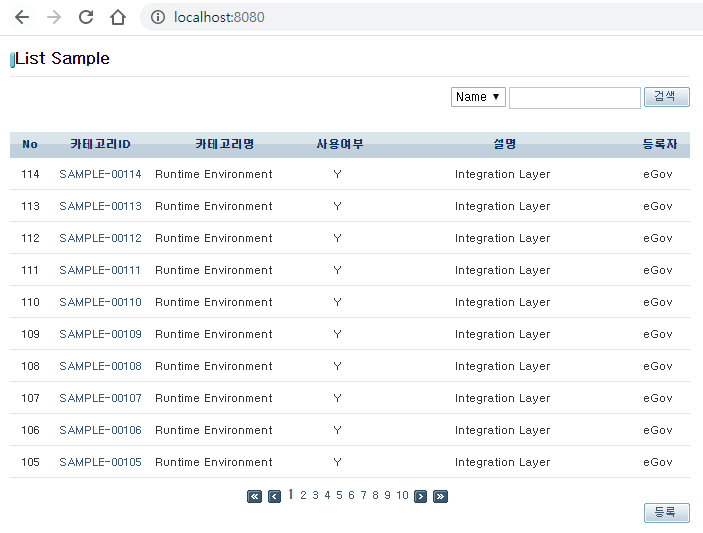Screen dimensions: 703x533
Task: Go to page 9 in pagination
Action: 387,495
